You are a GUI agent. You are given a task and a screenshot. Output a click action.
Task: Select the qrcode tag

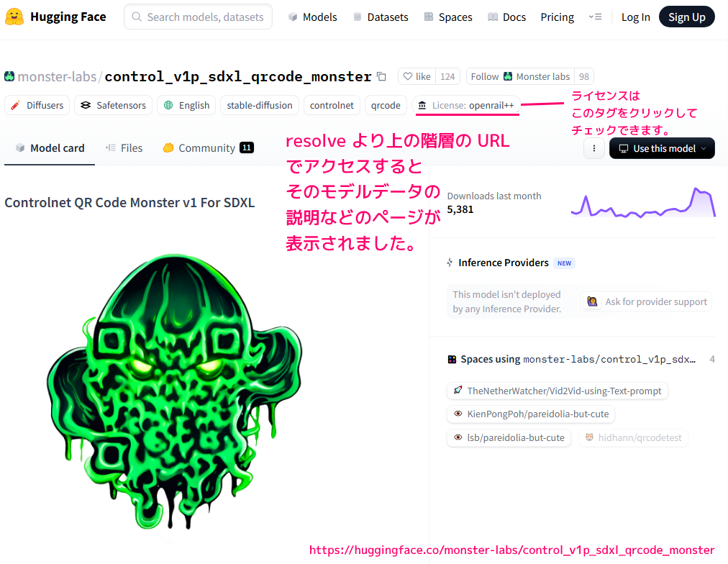(386, 105)
